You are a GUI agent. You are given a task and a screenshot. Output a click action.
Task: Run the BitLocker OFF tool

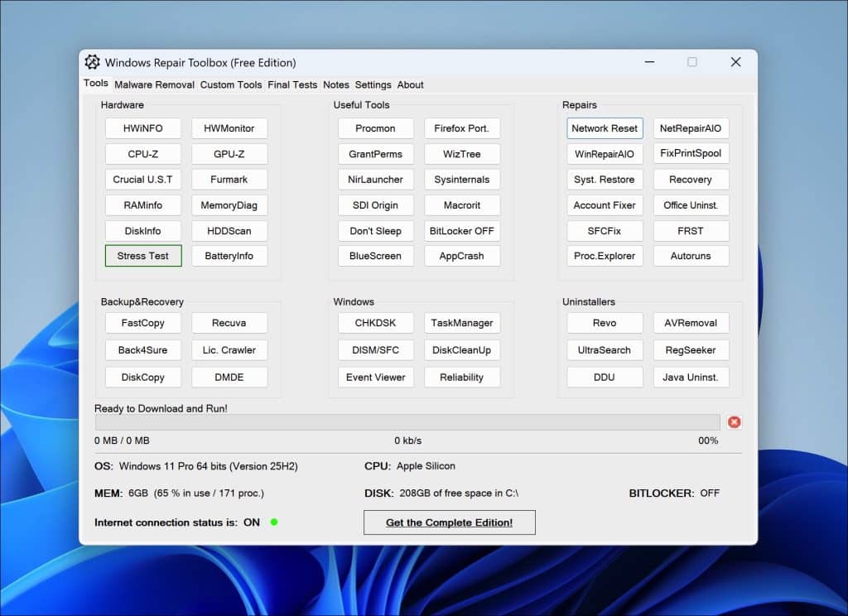[x=462, y=231]
